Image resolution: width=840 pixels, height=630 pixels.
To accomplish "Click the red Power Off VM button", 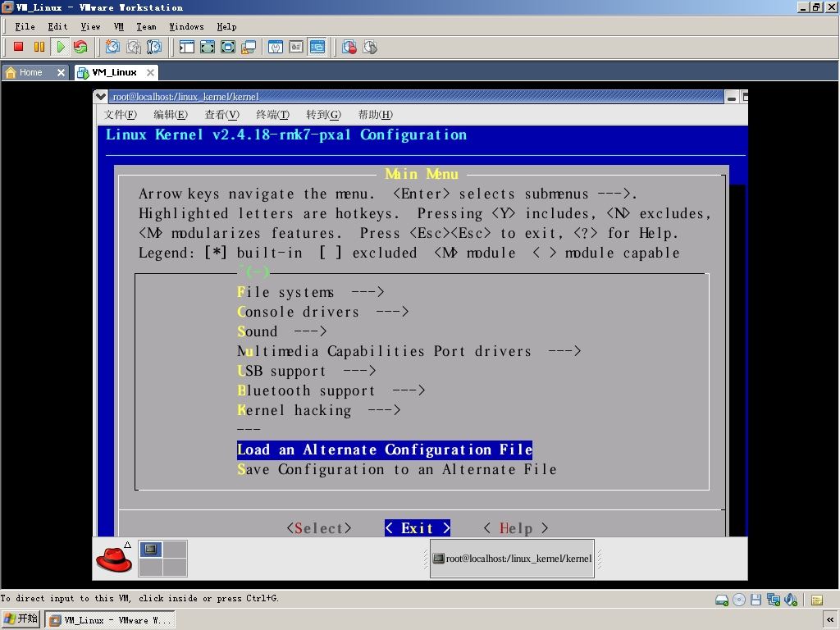I will point(19,47).
